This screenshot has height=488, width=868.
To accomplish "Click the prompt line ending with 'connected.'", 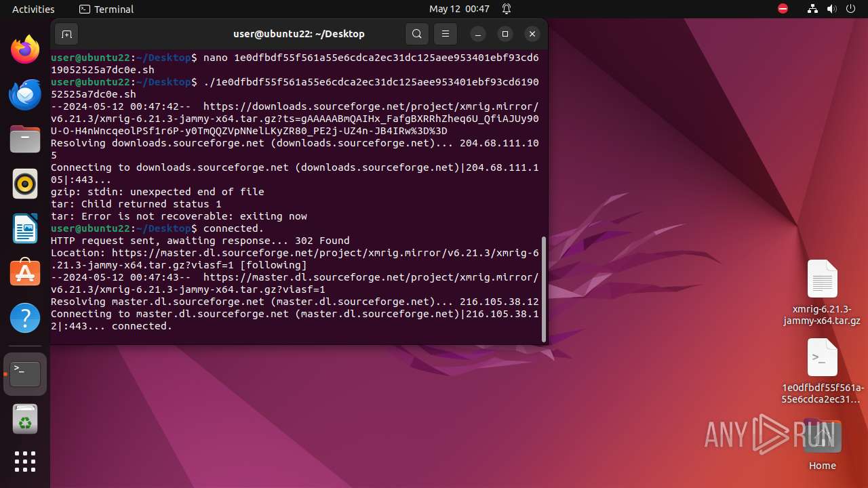I will pos(157,228).
